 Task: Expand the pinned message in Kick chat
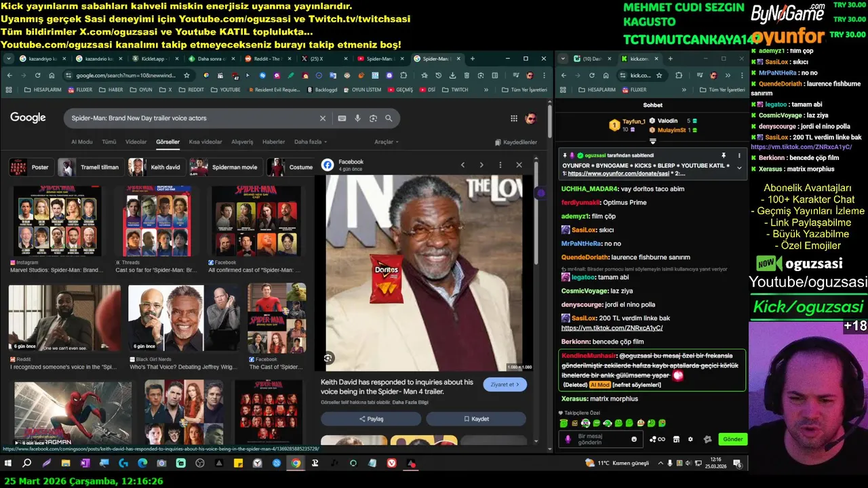(x=739, y=168)
